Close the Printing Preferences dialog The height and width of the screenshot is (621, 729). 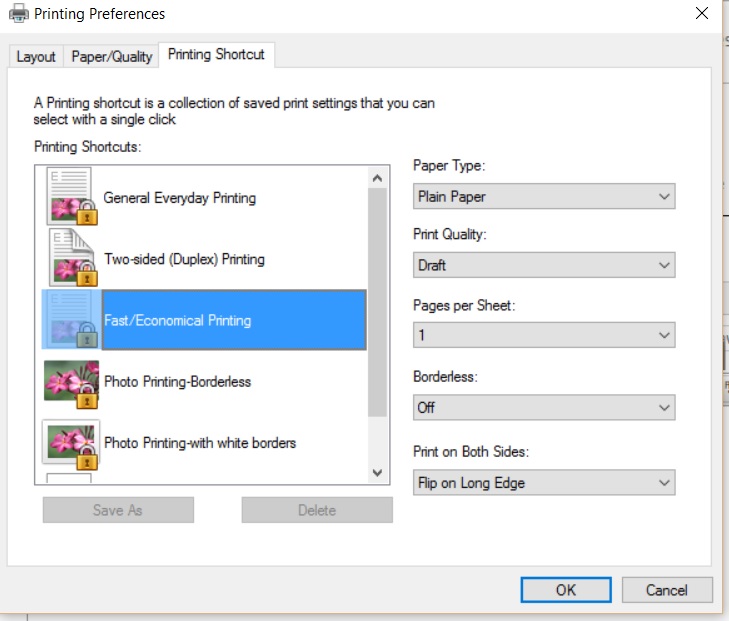[702, 13]
